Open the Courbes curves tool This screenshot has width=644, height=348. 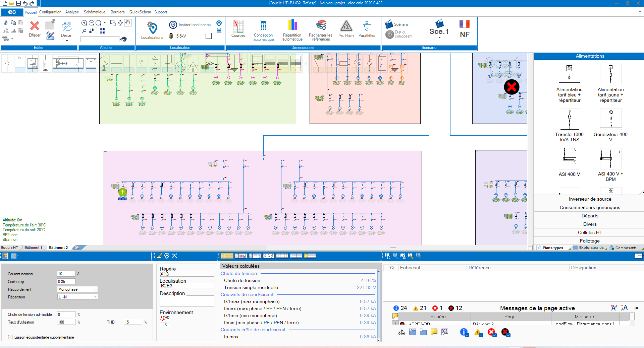click(238, 29)
